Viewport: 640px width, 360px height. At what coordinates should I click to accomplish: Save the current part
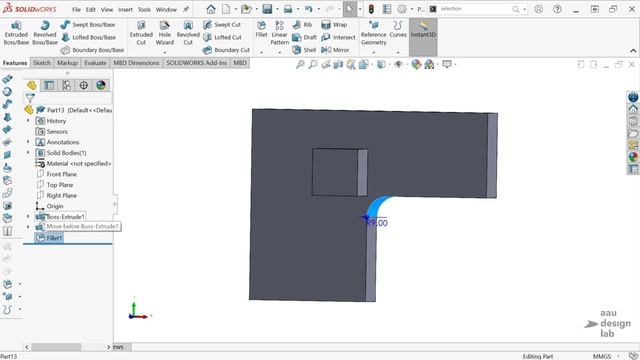coord(267,9)
